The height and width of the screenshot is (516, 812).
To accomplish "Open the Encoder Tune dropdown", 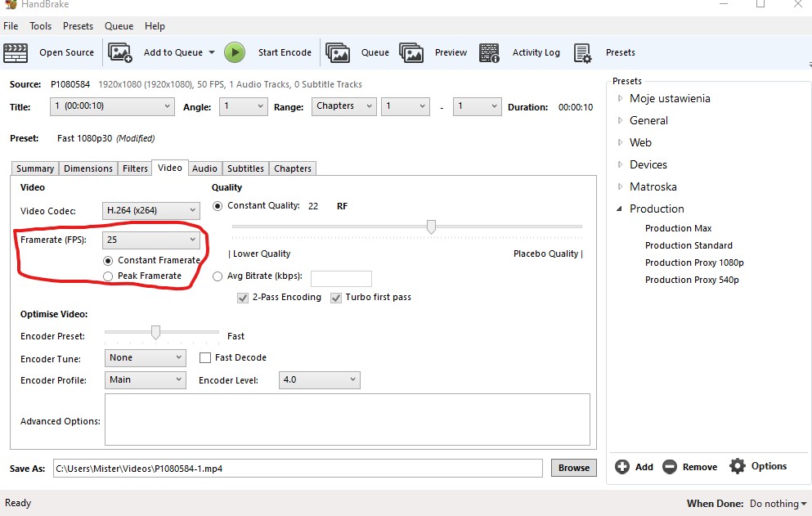I will pos(145,358).
